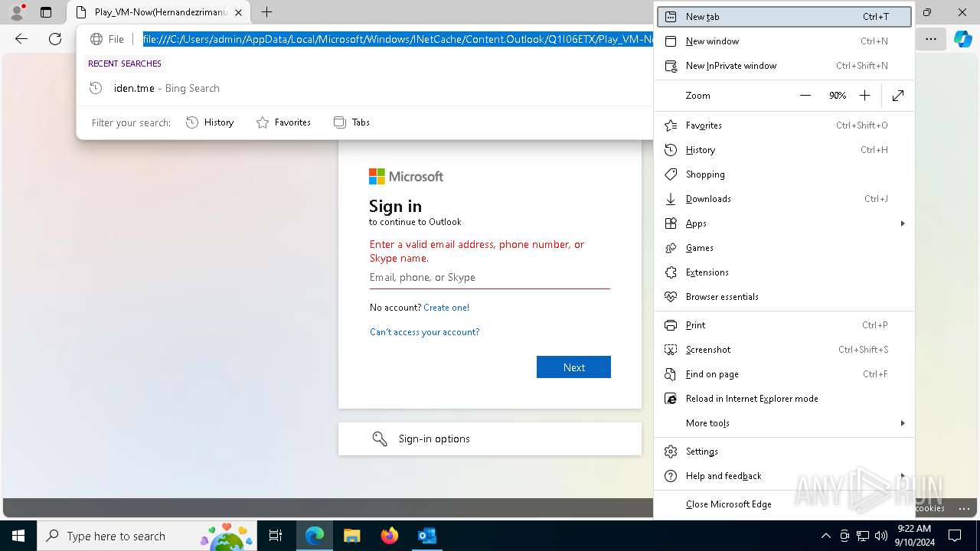Follow the Create one! link

tap(446, 308)
